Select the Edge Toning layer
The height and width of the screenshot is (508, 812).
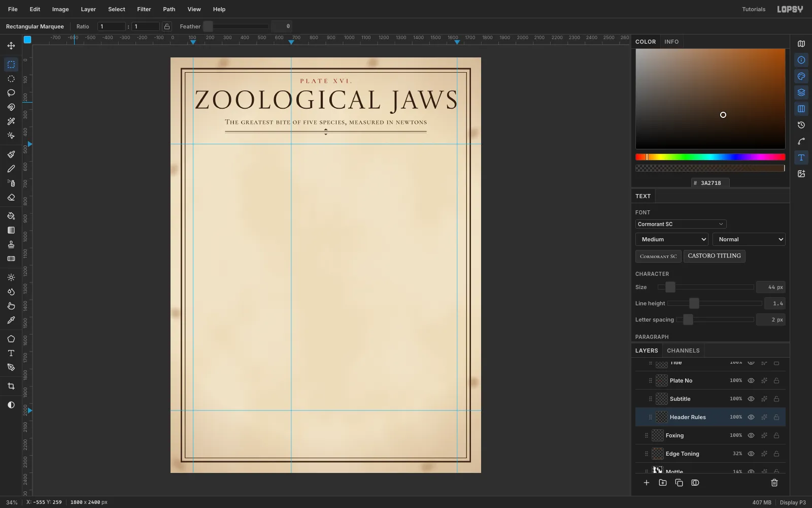coord(710,454)
